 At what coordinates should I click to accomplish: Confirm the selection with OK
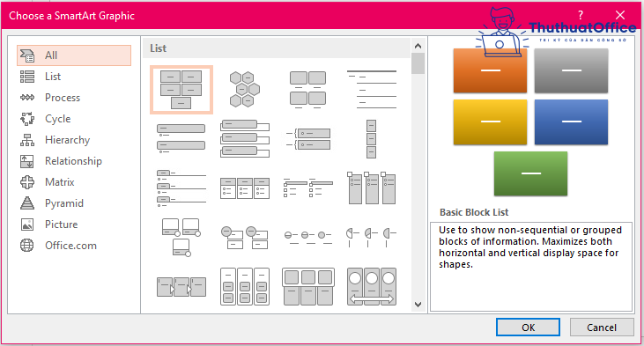click(x=528, y=328)
